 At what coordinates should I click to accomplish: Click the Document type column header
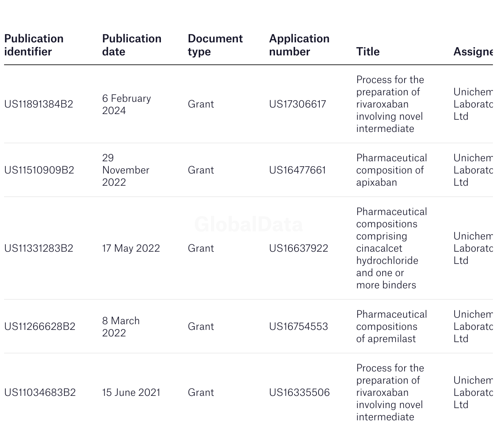(x=215, y=45)
